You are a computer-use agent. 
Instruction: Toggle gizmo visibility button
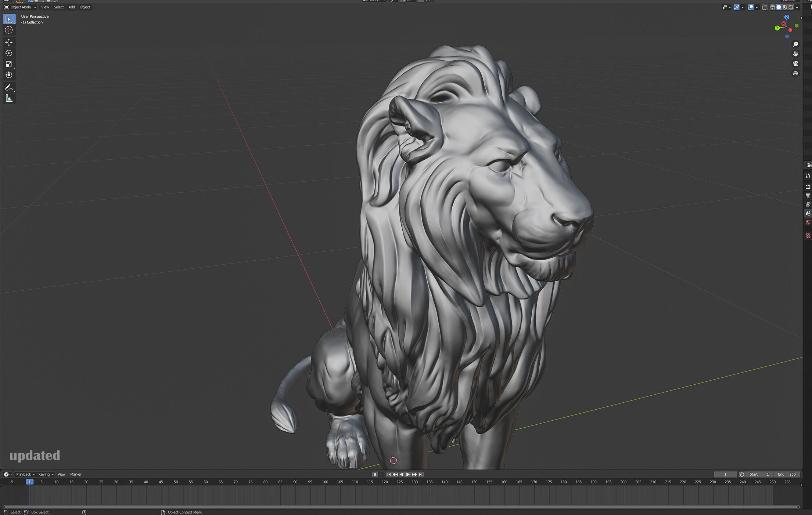click(x=736, y=7)
